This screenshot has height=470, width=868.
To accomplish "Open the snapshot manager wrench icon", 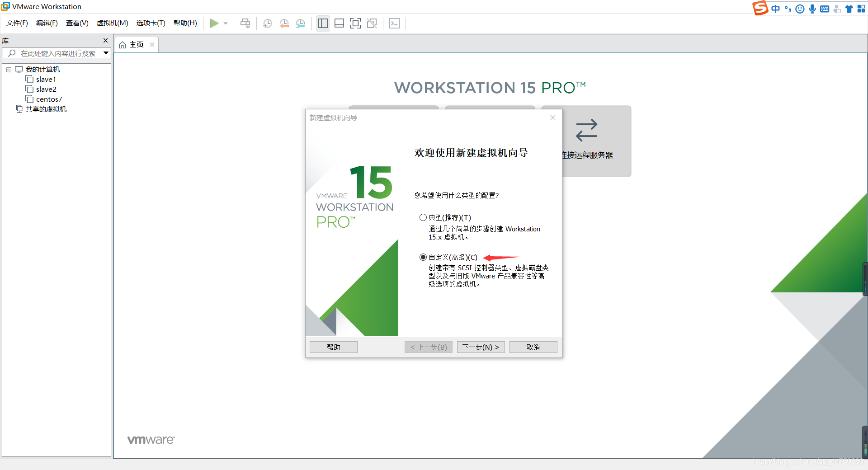I will tap(301, 23).
